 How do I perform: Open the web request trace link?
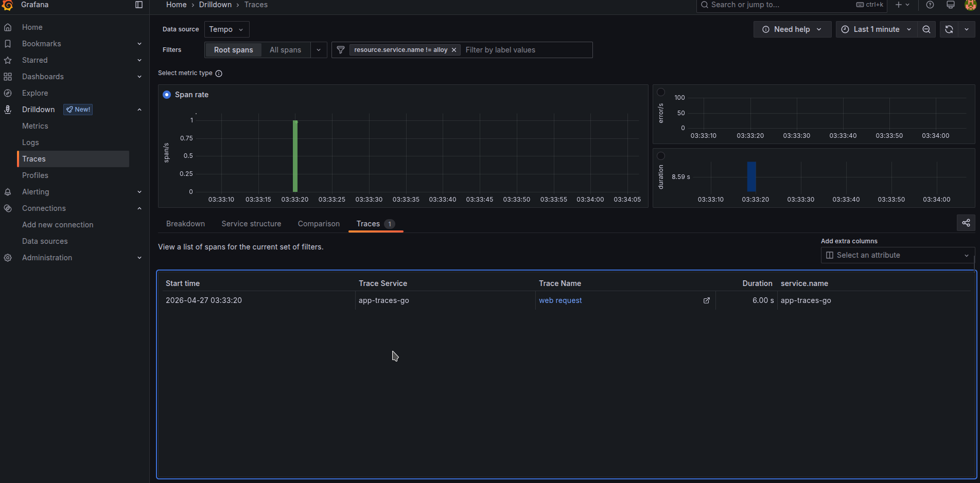[560, 300]
